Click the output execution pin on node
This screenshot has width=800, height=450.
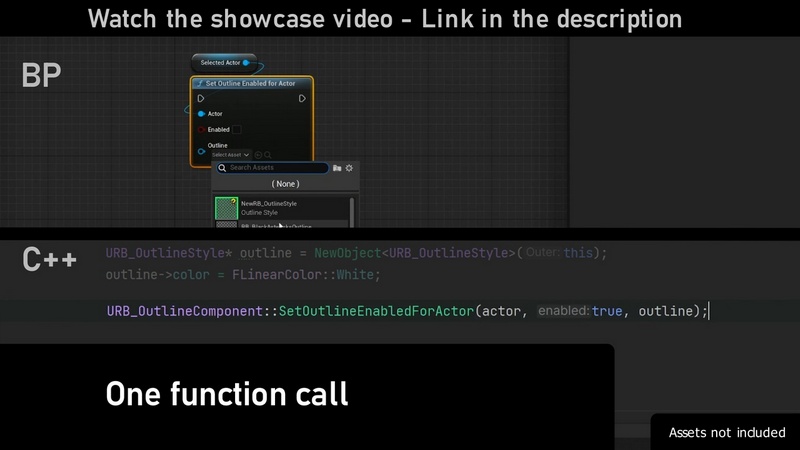303,98
